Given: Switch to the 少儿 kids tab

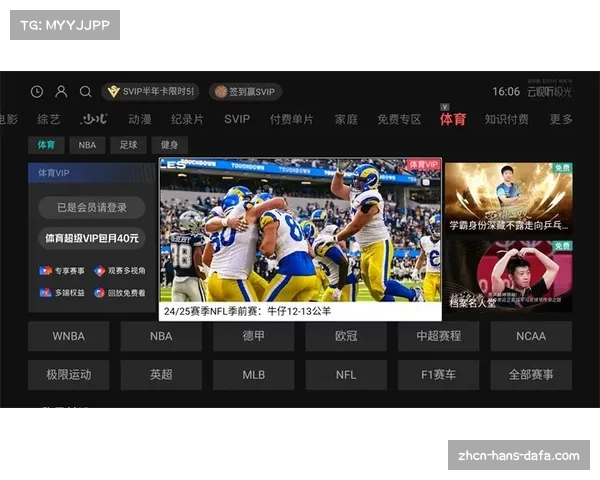Looking at the screenshot, I should pos(94,119).
